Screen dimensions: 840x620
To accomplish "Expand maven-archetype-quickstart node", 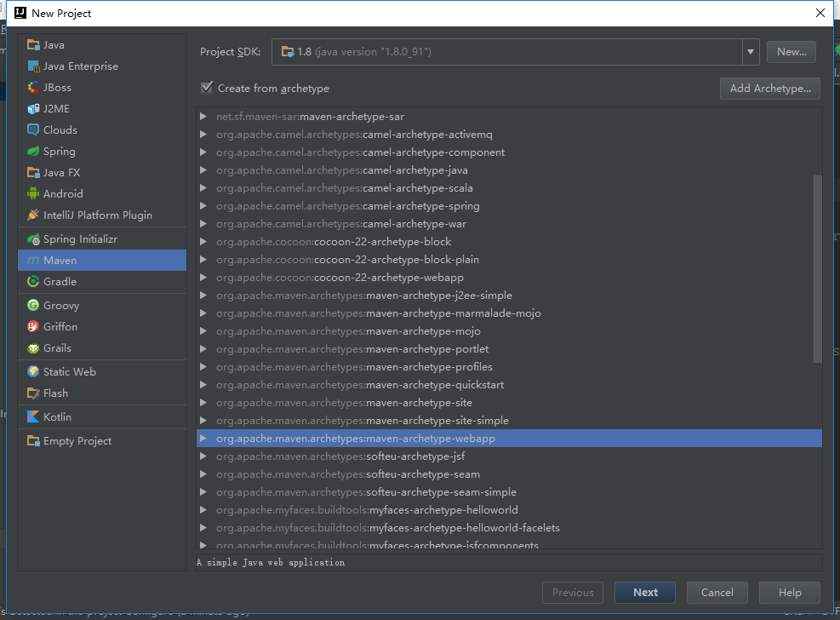I will click(203, 385).
